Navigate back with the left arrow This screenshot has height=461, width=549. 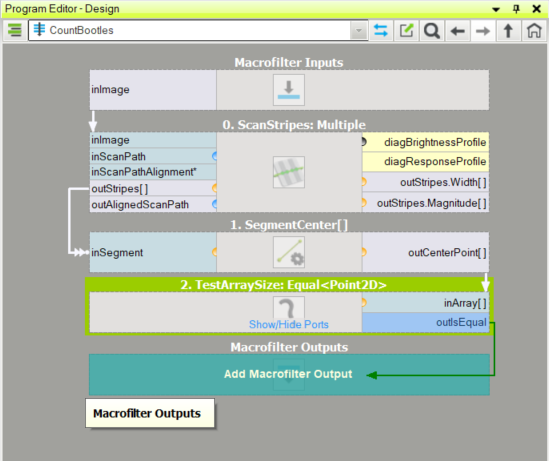(457, 31)
